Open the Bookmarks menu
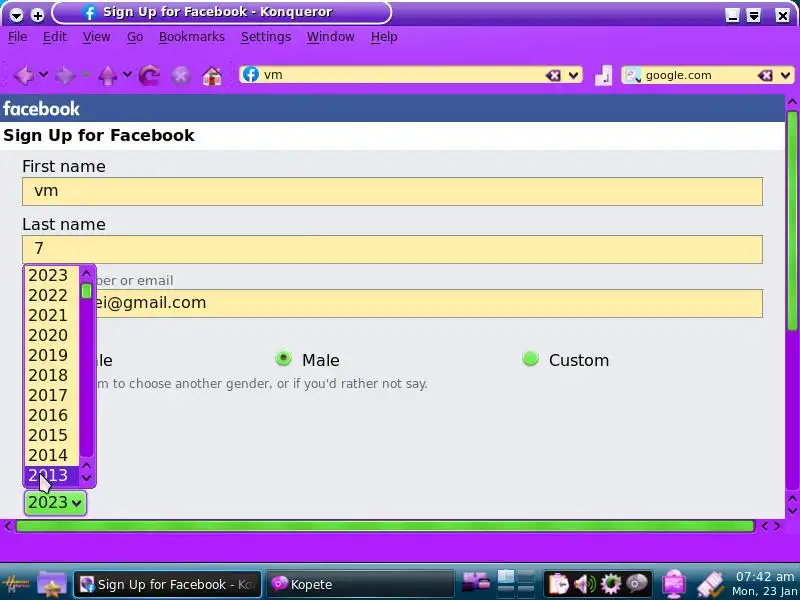This screenshot has height=600, width=800. tap(192, 37)
